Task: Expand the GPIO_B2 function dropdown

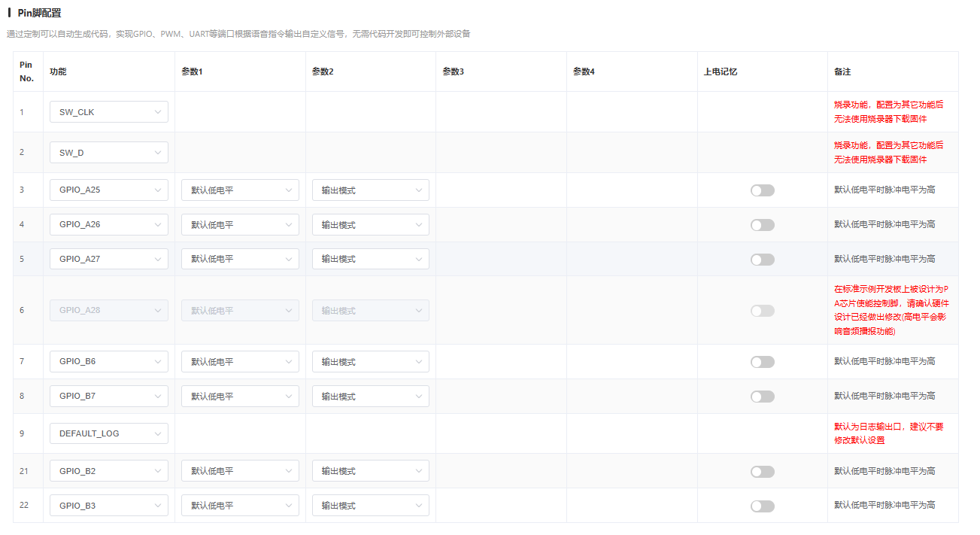Action: coord(108,471)
